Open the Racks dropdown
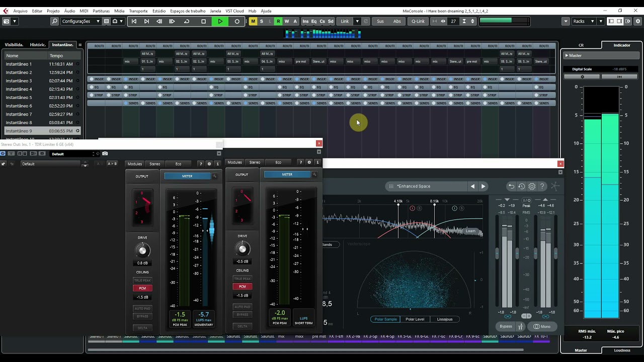The image size is (644, 362). coord(584,21)
